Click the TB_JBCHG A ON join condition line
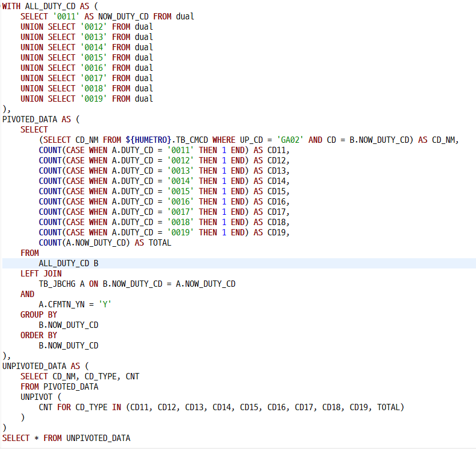Screen dimensions: 476x449 pyautogui.click(x=137, y=284)
